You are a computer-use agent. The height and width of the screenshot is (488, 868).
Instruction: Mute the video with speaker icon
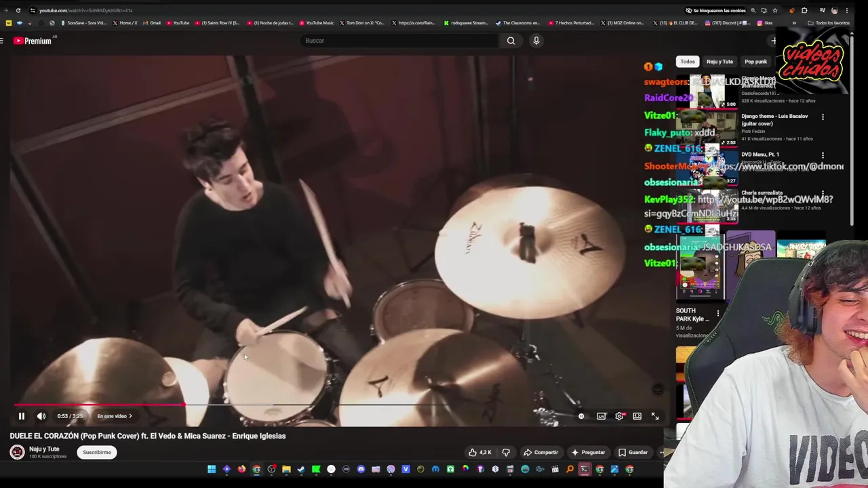(x=41, y=416)
